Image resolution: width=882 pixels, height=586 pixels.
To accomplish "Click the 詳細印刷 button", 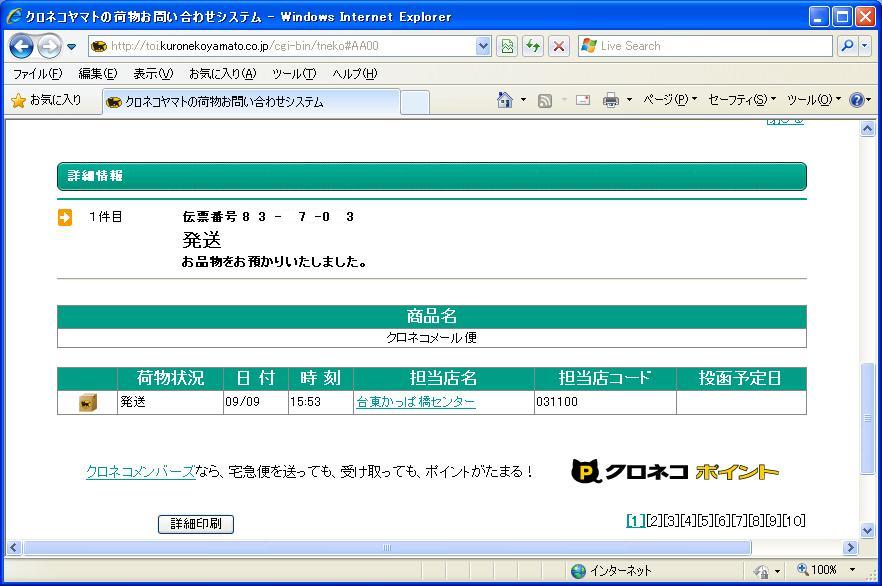I will click(196, 524).
